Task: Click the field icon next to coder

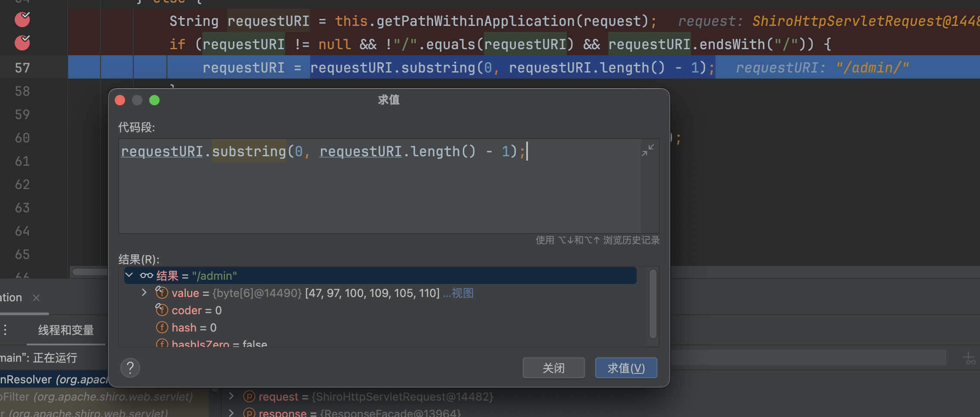Action: [162, 310]
